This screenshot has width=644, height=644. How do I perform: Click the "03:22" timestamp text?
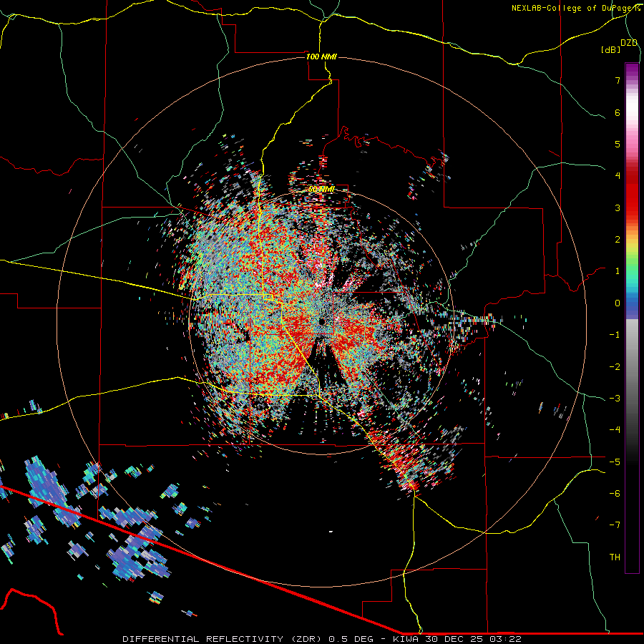click(506, 639)
